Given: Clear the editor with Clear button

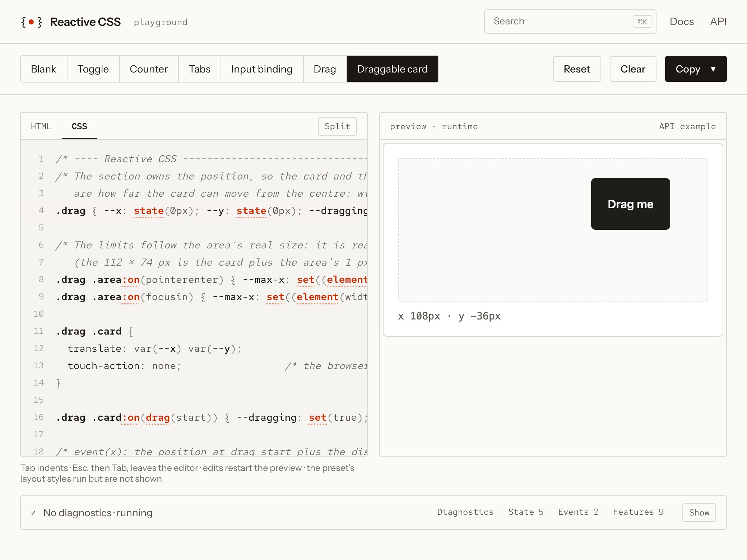Looking at the screenshot, I should [x=633, y=69].
